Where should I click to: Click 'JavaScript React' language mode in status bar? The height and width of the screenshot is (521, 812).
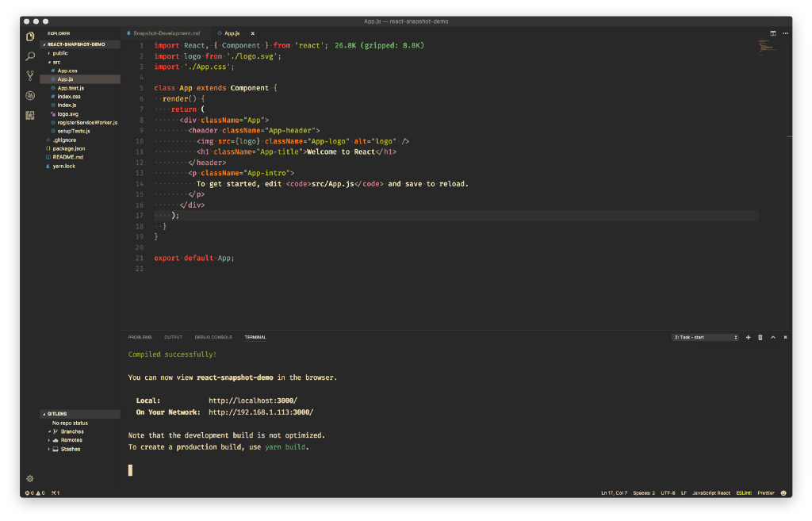(710, 492)
